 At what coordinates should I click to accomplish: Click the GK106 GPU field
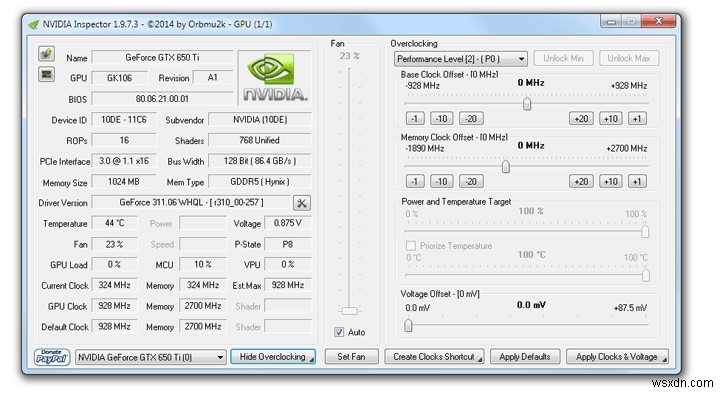click(119, 78)
